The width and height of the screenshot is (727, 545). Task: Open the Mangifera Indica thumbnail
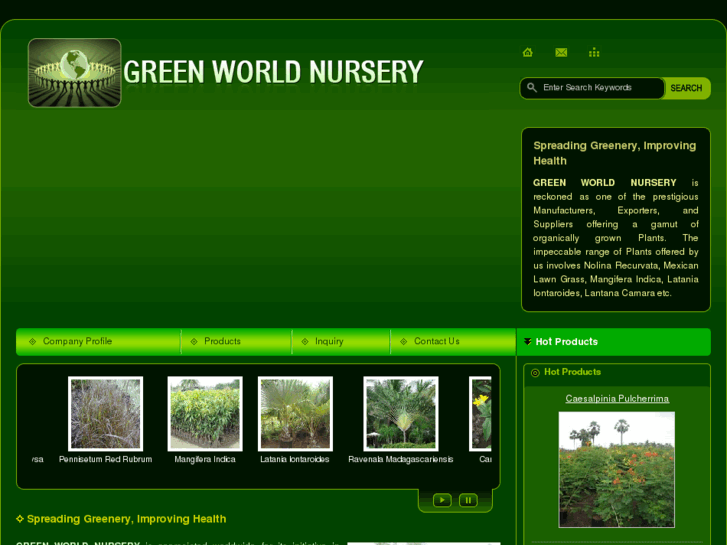tap(205, 414)
